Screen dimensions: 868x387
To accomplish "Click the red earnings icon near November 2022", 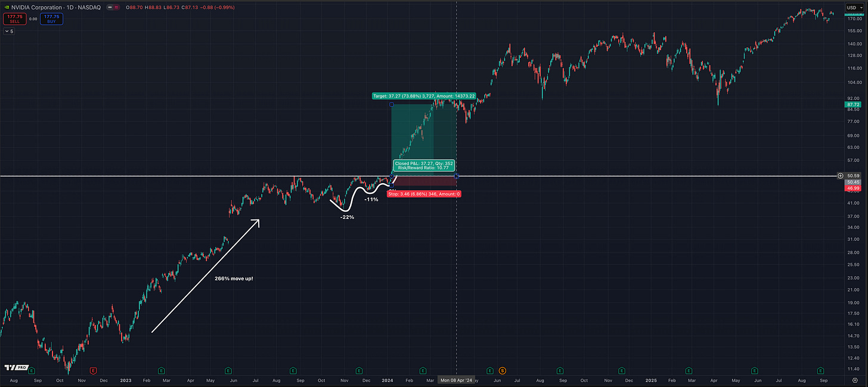I will point(94,370).
